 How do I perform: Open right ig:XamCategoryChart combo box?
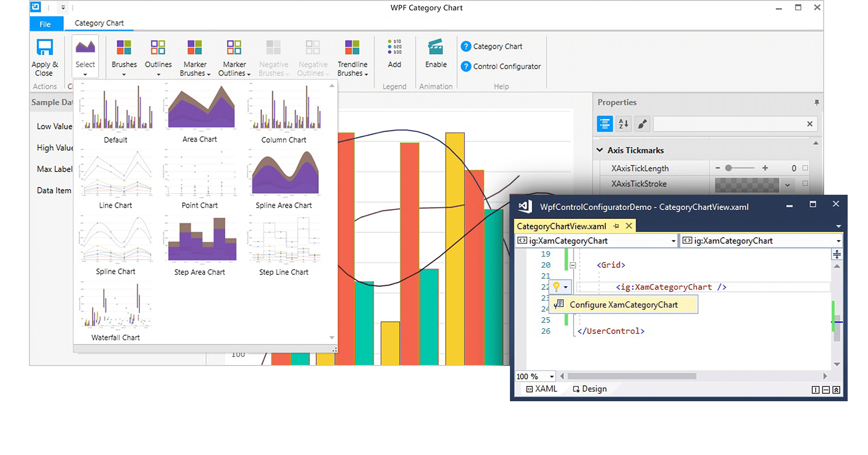[761, 241]
